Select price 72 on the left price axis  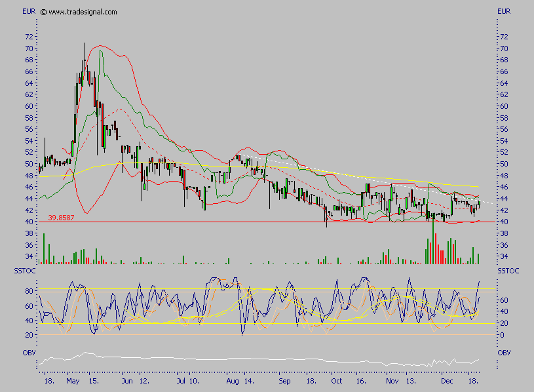[29, 37]
